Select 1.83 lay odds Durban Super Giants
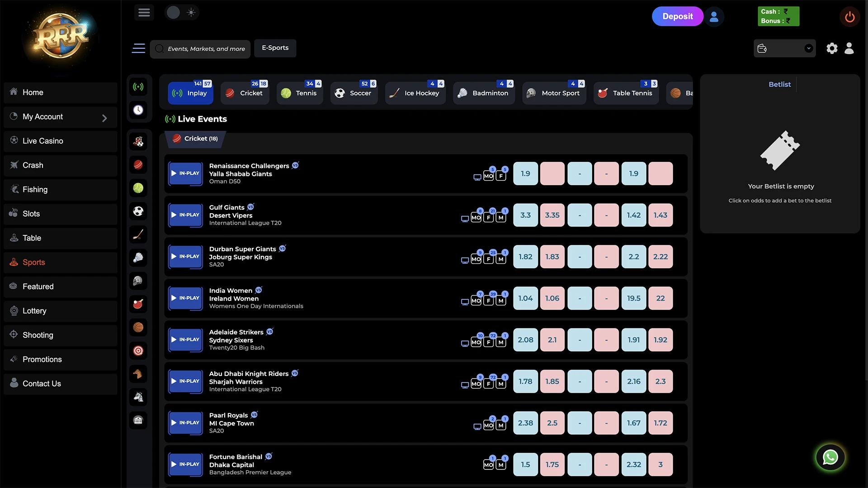This screenshot has height=488, width=868. [552, 257]
